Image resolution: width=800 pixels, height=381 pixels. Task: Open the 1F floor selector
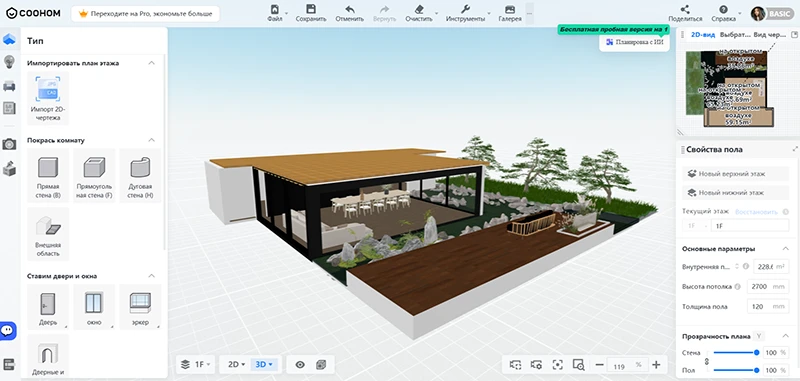point(196,364)
